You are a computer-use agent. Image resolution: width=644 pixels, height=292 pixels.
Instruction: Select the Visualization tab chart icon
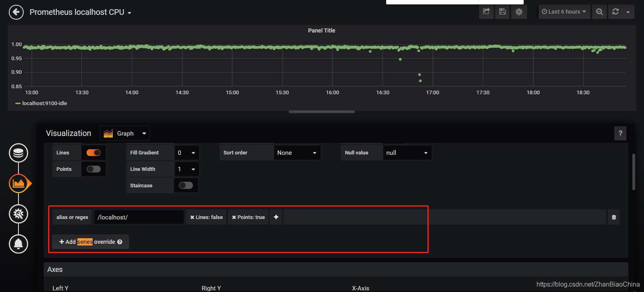click(x=18, y=183)
